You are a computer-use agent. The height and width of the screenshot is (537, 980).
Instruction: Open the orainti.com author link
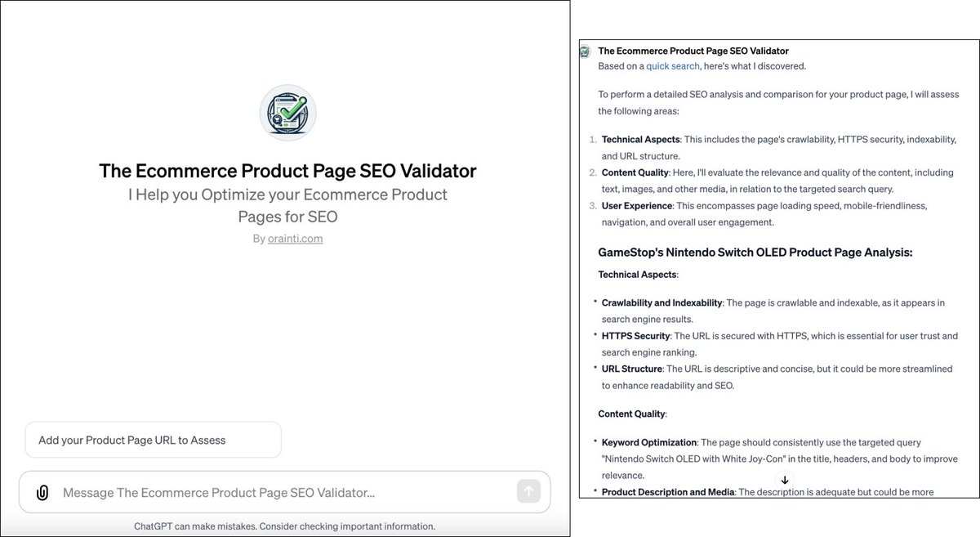pos(296,239)
